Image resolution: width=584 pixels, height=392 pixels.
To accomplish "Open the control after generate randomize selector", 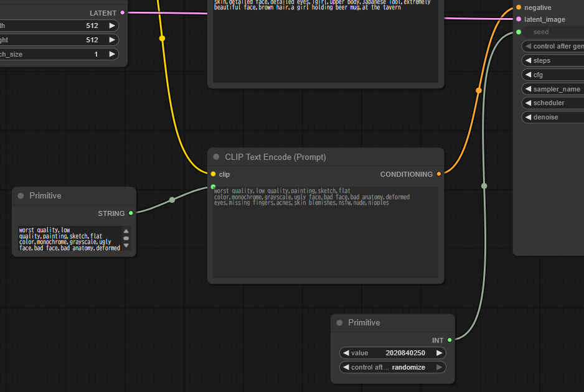I will coord(392,367).
